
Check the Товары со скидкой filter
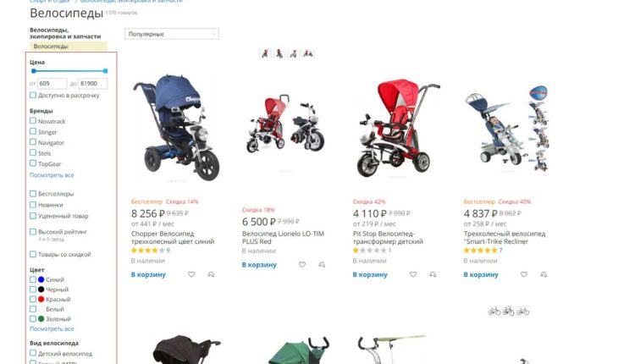(33, 254)
